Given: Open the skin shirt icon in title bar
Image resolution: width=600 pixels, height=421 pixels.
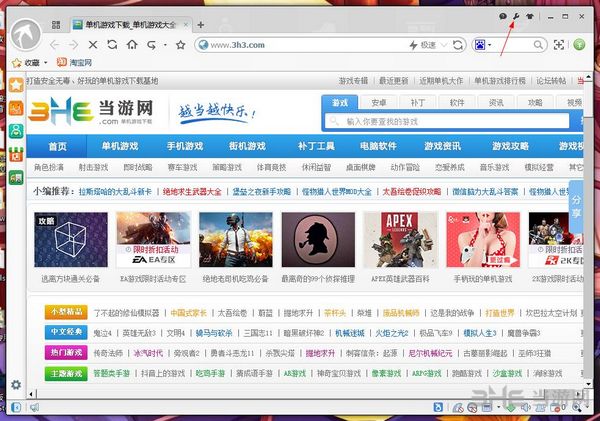Looking at the screenshot, I should point(530,16).
